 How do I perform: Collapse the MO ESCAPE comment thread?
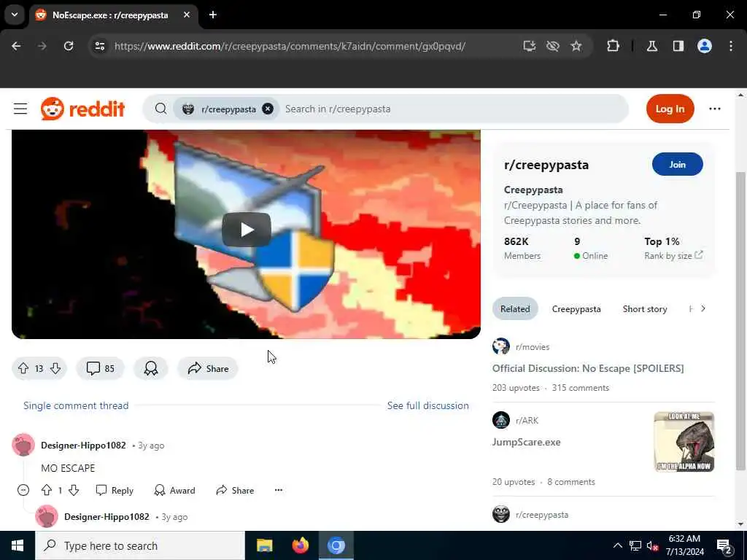point(23,490)
